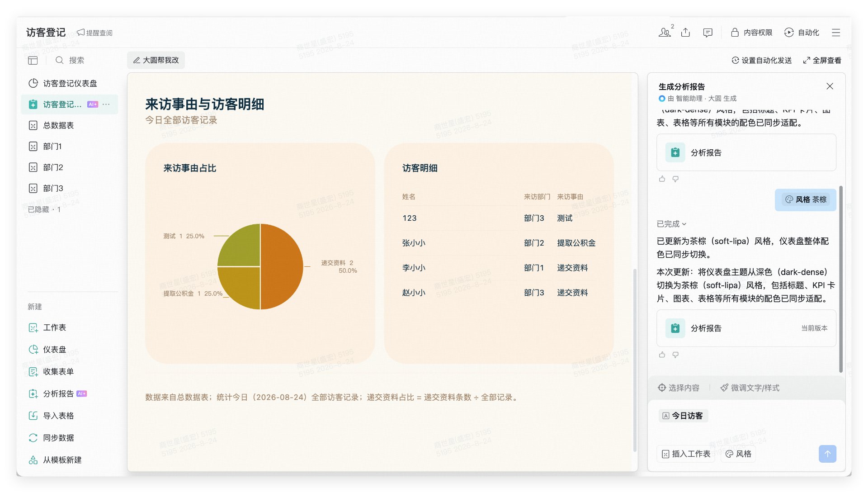Click the 今日访客 tag in input
This screenshot has height=493, width=868.
(x=683, y=416)
